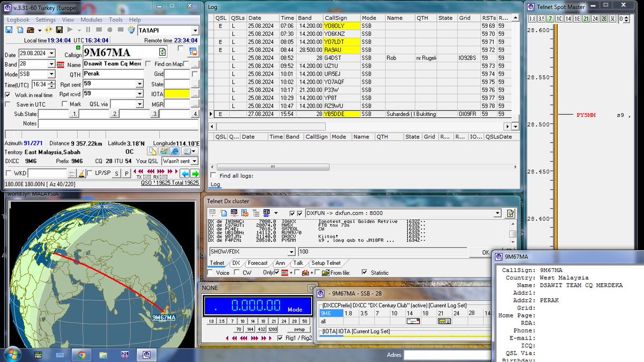Expand the Band dropdown
The height and width of the screenshot is (362, 644).
coord(51,64)
